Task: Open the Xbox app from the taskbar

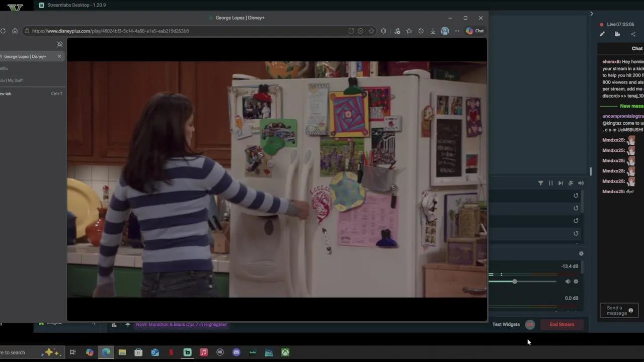Action: pyautogui.click(x=285, y=352)
